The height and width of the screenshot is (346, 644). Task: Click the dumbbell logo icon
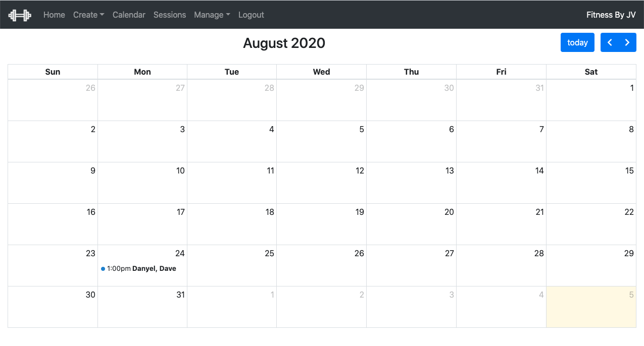[x=20, y=15]
